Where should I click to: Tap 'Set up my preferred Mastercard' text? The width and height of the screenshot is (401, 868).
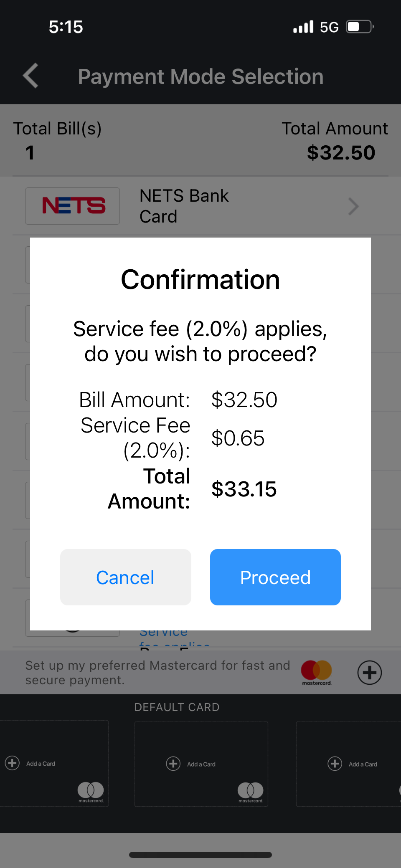pos(157,672)
